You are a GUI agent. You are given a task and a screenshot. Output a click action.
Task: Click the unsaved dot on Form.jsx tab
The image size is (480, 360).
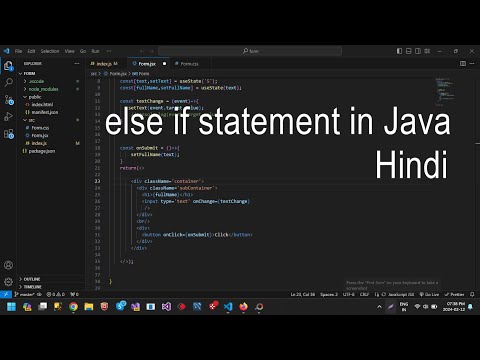164,64
